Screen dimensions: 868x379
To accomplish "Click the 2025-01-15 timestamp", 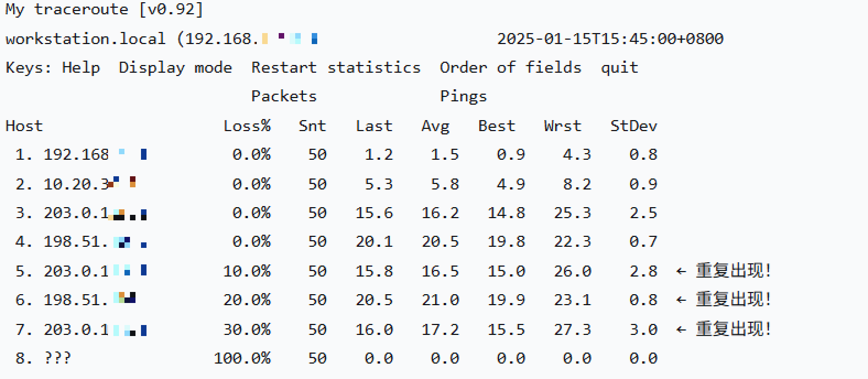I will click(610, 39).
